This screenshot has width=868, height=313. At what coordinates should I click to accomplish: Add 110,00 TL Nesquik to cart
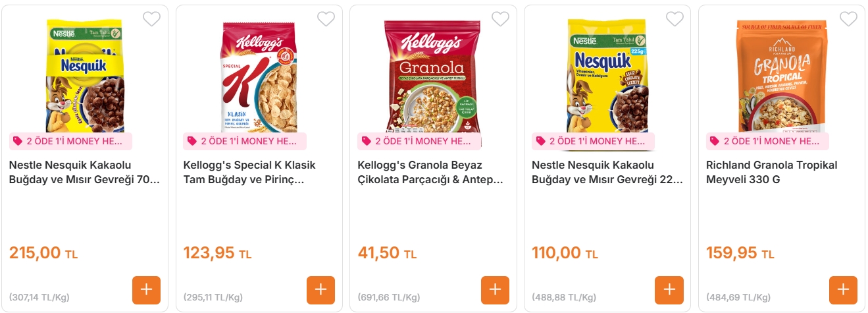[669, 290]
